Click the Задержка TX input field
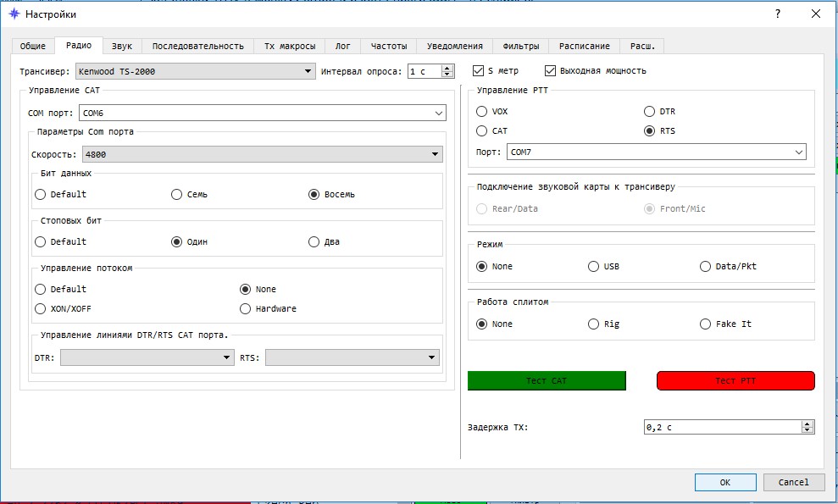The height and width of the screenshot is (504, 838). click(x=720, y=428)
